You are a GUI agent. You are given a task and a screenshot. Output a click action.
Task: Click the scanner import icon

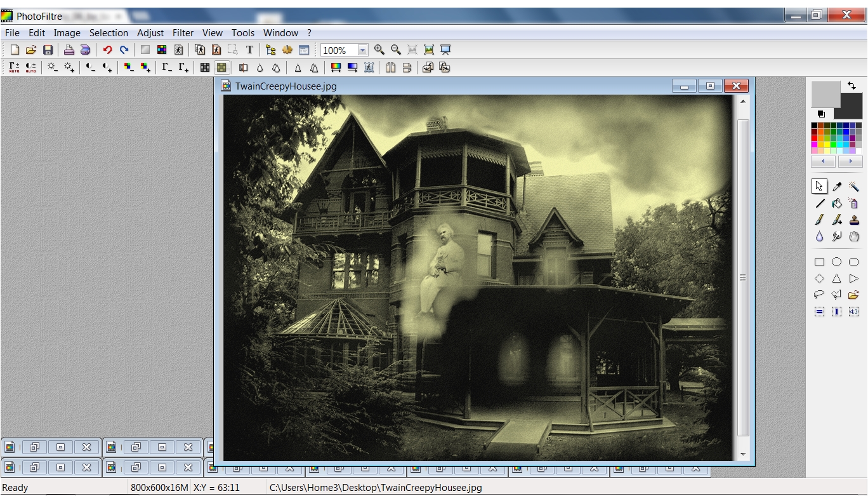[85, 50]
